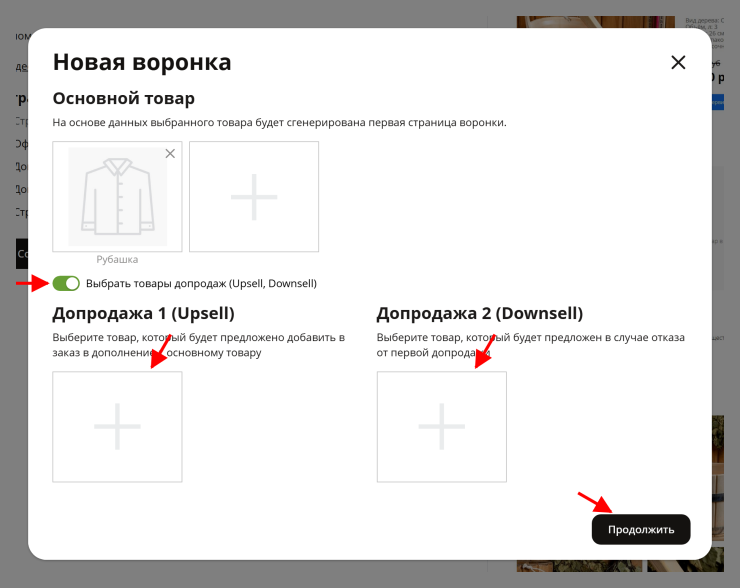Remove the Рубашка product from selection
The width and height of the screenshot is (740, 588).
pos(170,153)
